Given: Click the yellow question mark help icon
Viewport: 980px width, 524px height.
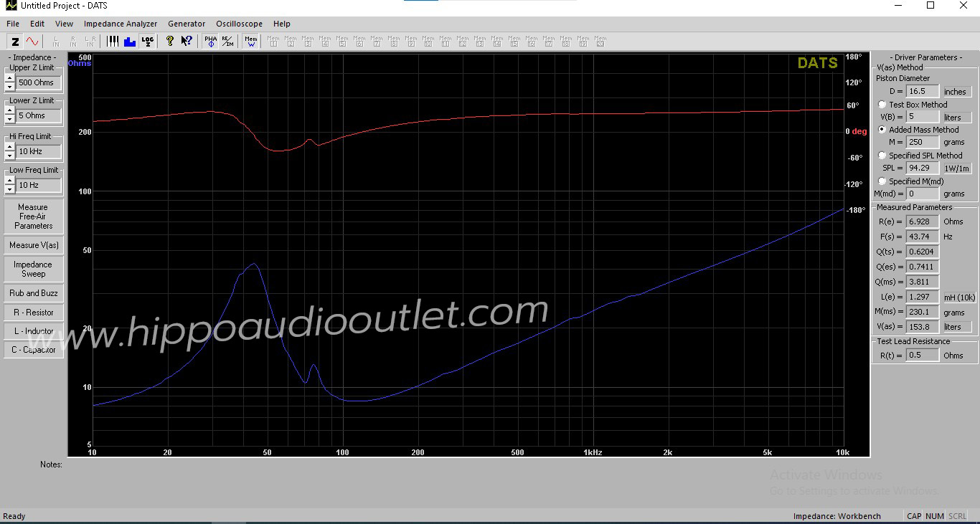Looking at the screenshot, I should 170,42.
